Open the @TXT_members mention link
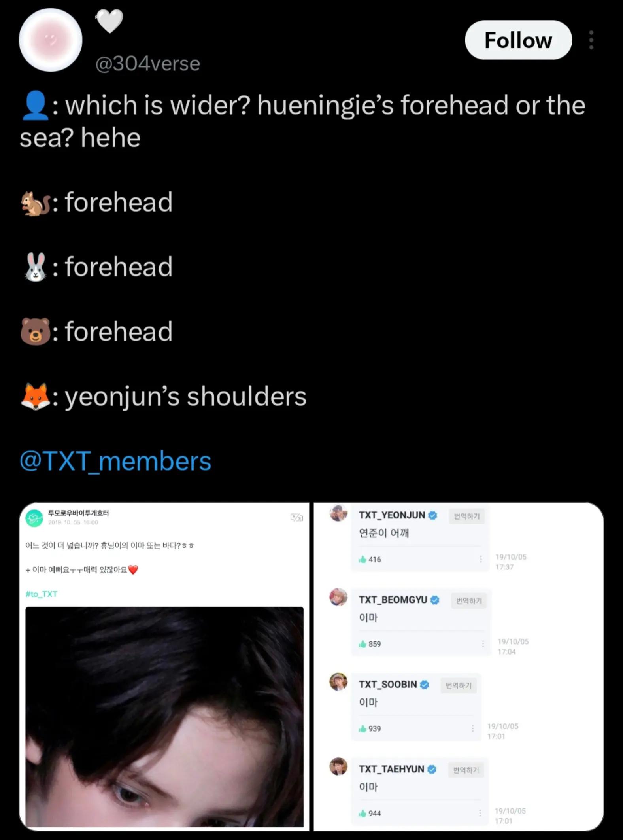This screenshot has width=623, height=840. (115, 461)
